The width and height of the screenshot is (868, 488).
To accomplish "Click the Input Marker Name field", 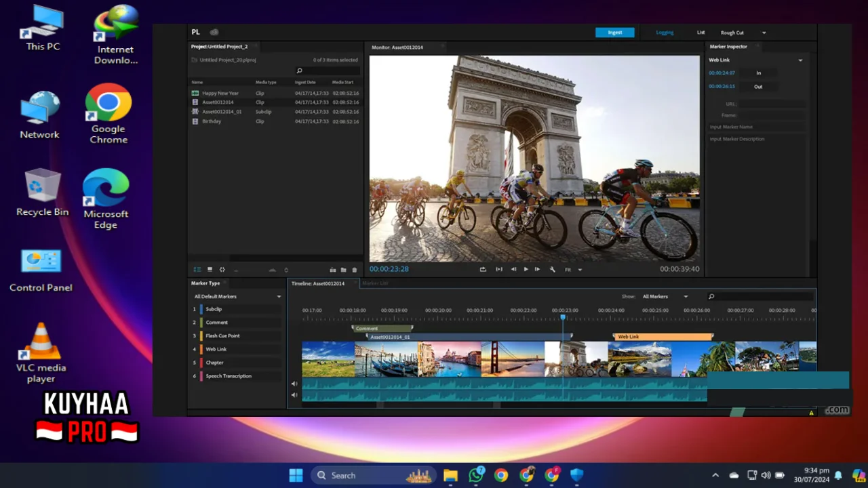I will click(x=757, y=127).
